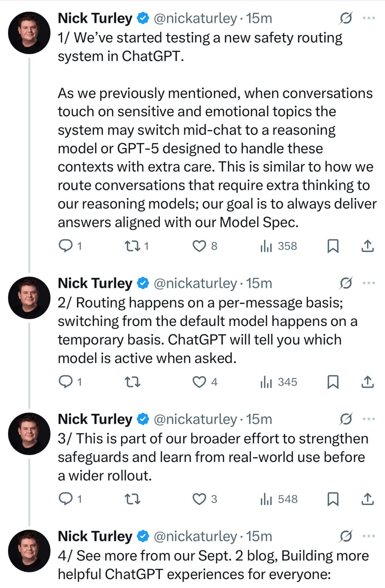Share the first tweet about ChatGPT routing

click(x=368, y=246)
